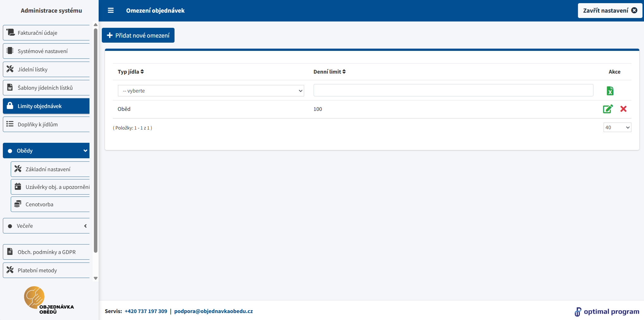Click Přidat nové omezení button
The height and width of the screenshot is (320, 644).
138,35
